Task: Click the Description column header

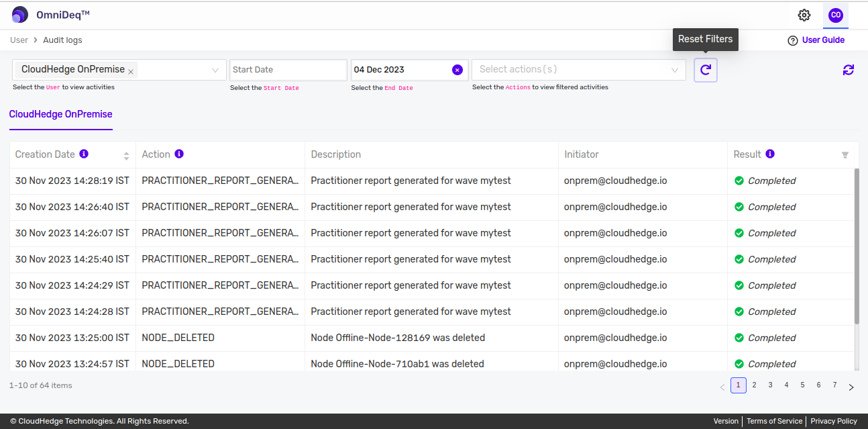Action: (x=336, y=154)
